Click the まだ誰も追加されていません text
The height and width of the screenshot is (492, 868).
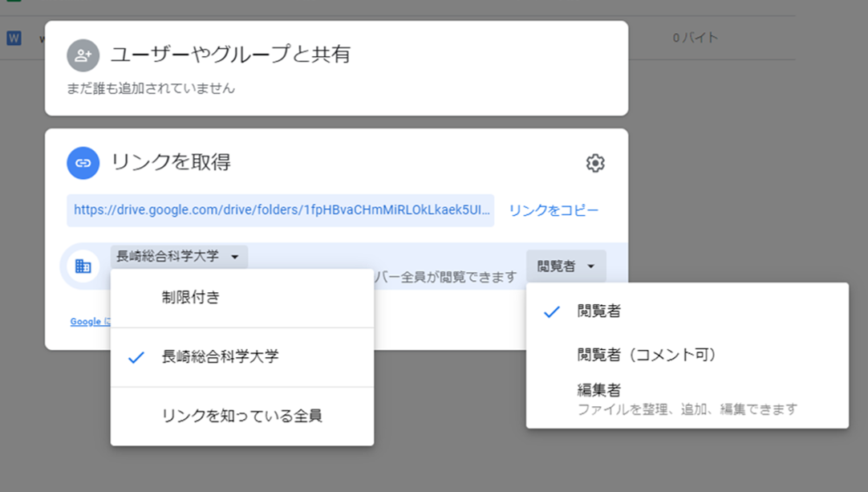point(151,88)
